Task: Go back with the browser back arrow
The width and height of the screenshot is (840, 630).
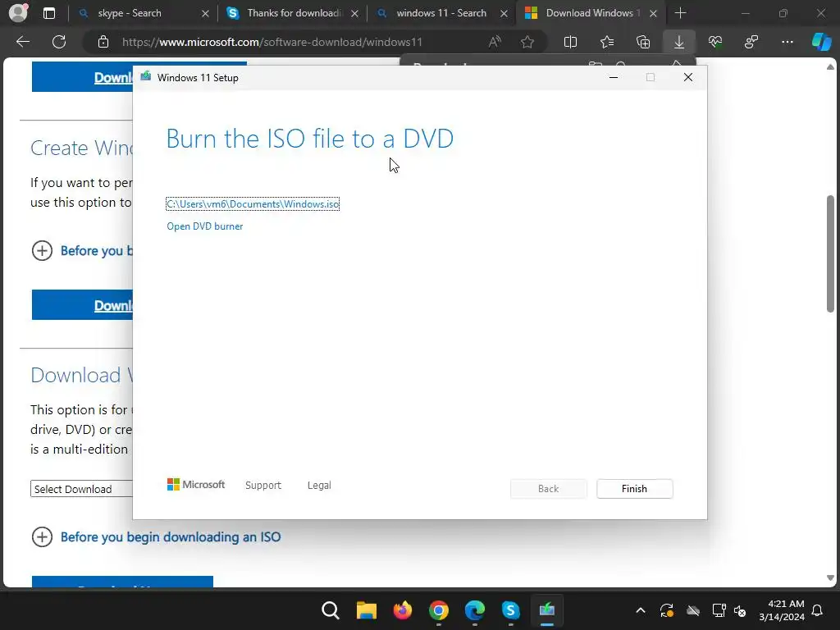Action: [23, 42]
